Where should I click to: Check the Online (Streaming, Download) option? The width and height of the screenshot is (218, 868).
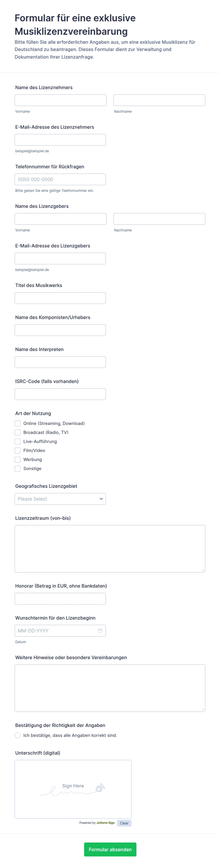(x=18, y=423)
